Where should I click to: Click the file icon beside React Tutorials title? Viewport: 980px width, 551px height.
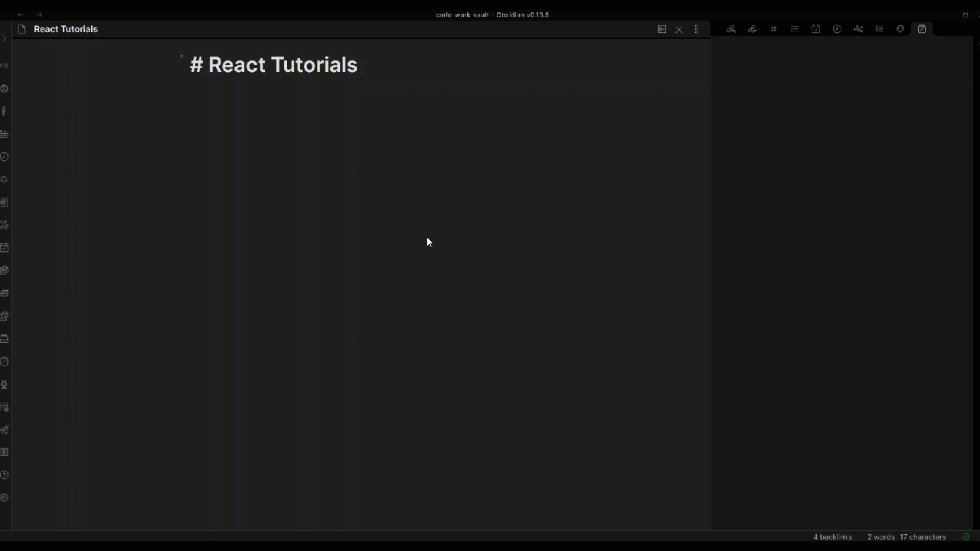click(x=21, y=29)
